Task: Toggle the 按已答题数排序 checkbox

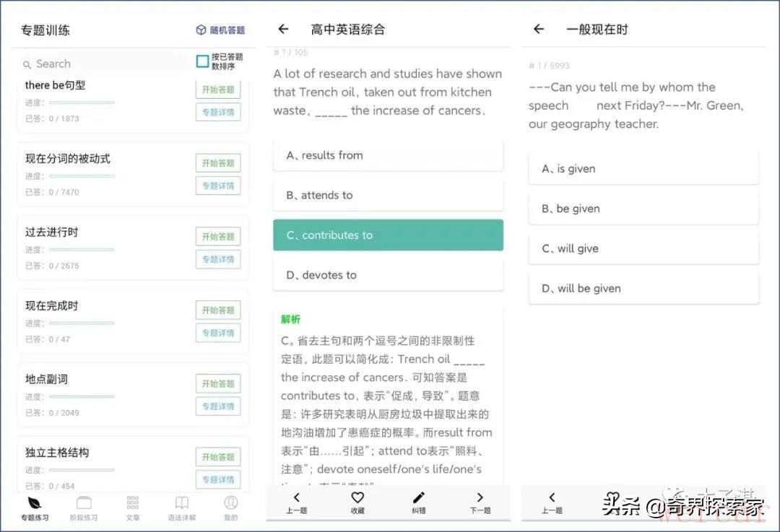Action: coord(203,61)
